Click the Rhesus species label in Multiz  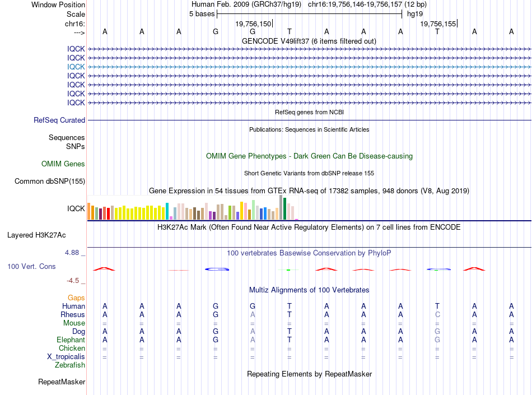(x=73, y=314)
